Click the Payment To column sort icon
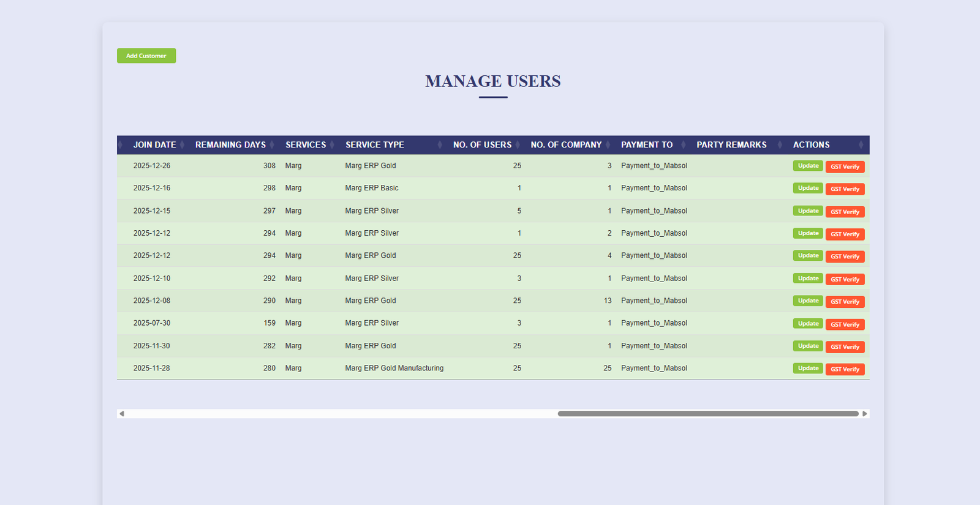The height and width of the screenshot is (505, 980). tap(684, 145)
